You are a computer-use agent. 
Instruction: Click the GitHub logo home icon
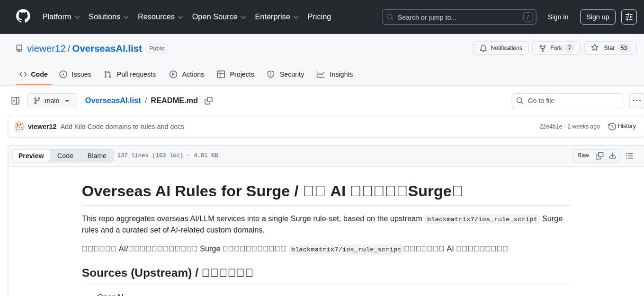(23, 17)
